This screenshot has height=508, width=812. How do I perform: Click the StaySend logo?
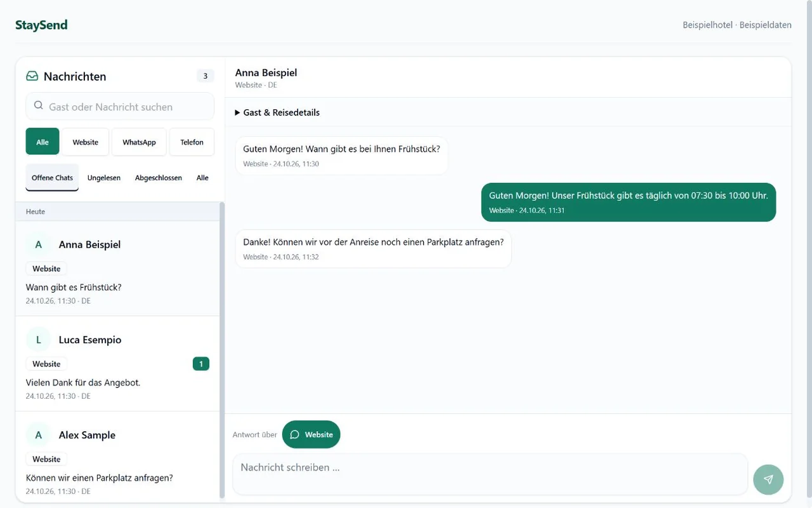41,25
